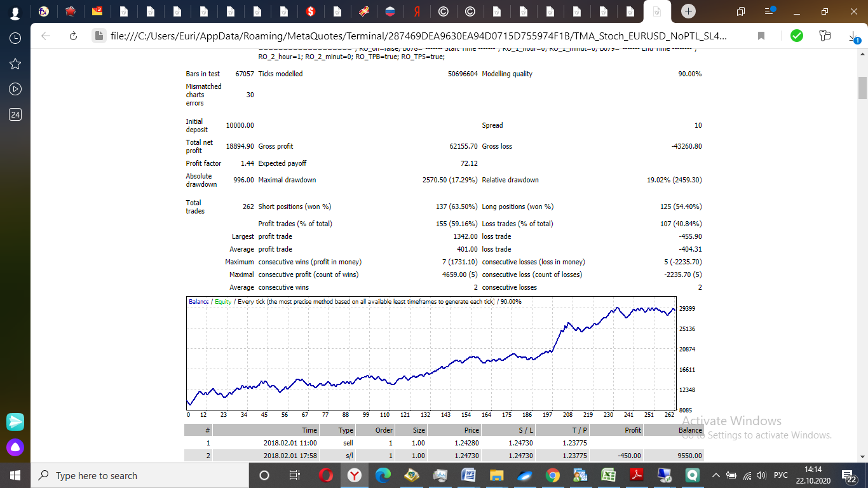Add a new tab with plus button
This screenshot has height=488, width=868.
click(689, 11)
